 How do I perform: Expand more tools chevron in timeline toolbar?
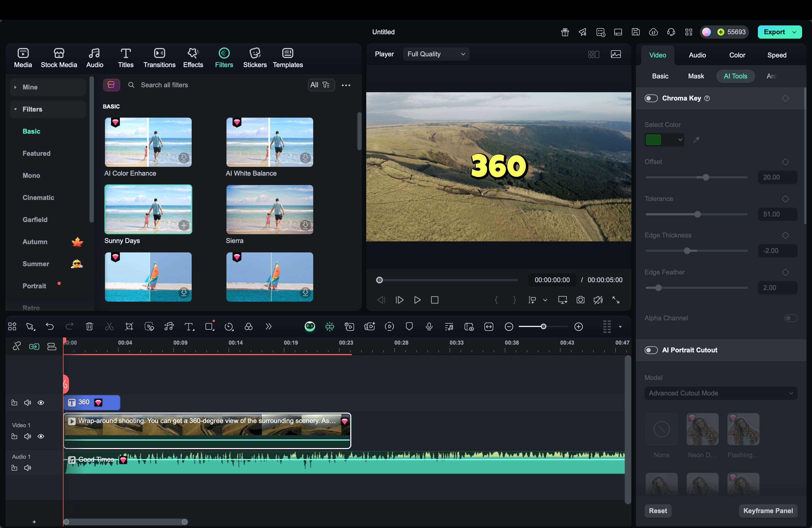(268, 326)
